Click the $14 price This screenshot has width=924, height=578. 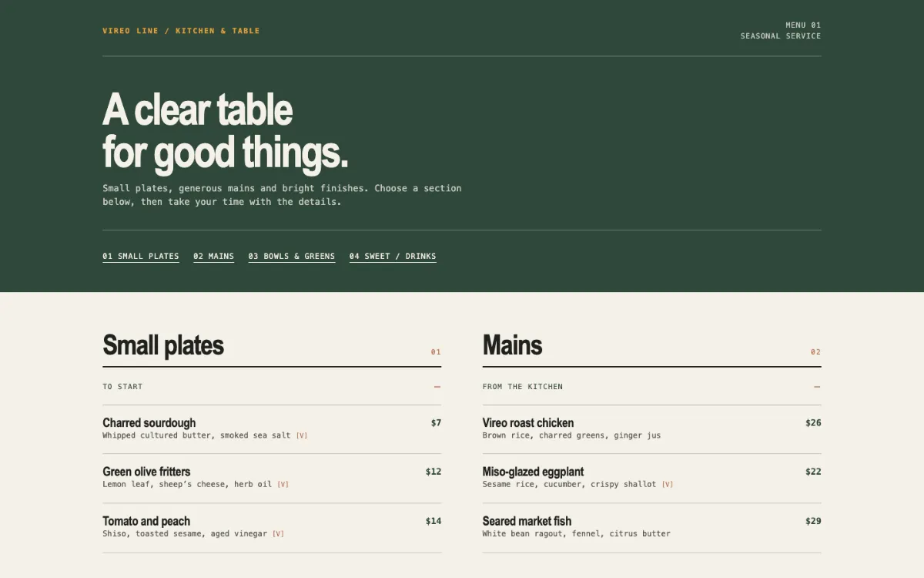pyautogui.click(x=434, y=521)
